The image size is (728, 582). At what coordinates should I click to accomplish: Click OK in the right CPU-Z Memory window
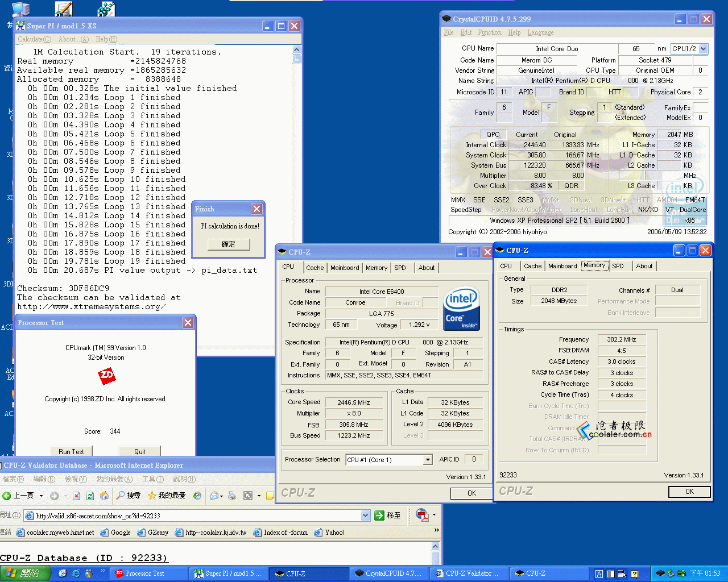(689, 492)
